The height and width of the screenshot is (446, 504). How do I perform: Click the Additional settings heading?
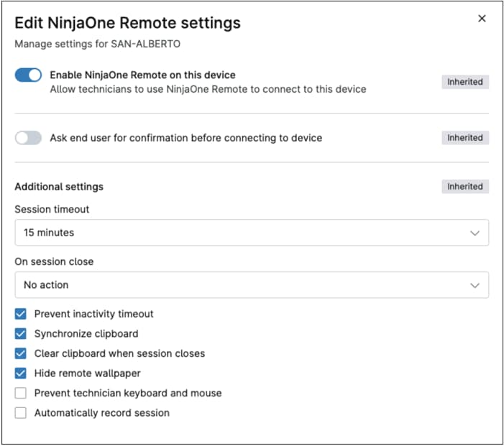[59, 187]
